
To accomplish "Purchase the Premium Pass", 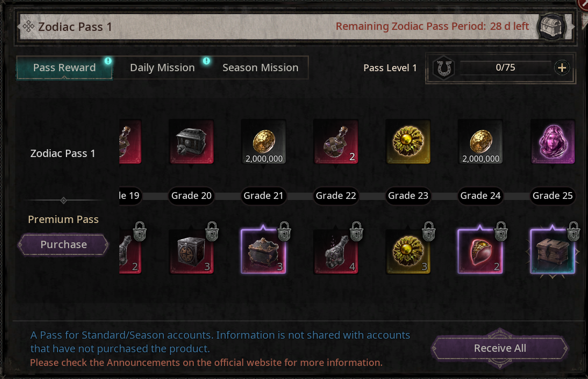I will 63,244.
